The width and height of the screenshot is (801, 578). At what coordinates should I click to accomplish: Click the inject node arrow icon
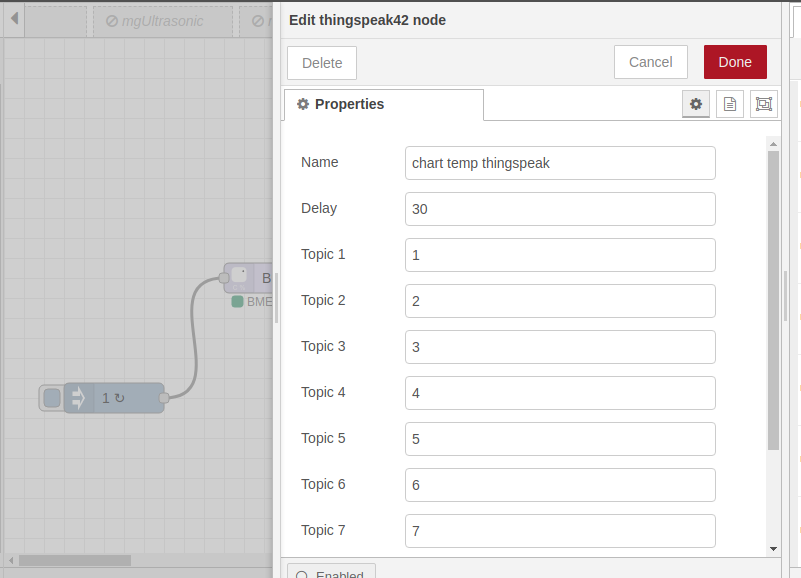tap(78, 398)
